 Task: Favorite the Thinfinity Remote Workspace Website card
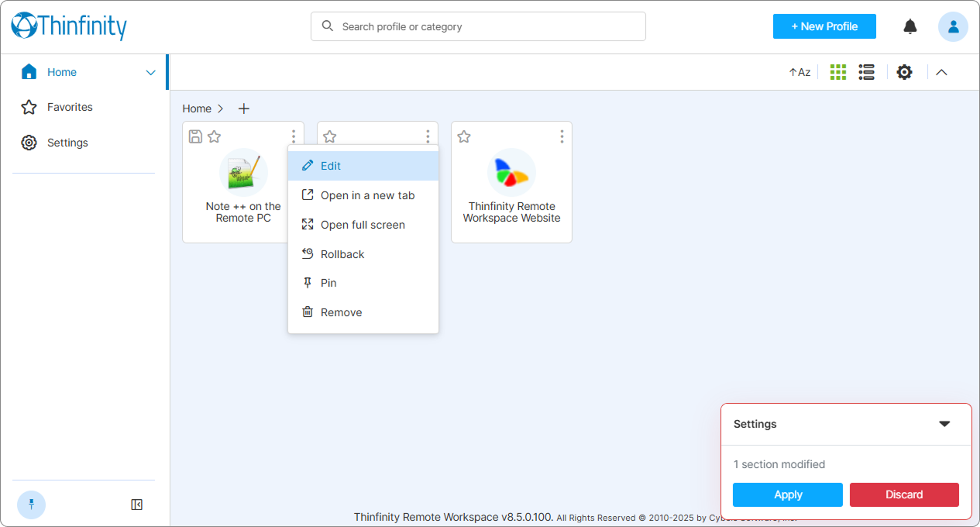click(464, 136)
